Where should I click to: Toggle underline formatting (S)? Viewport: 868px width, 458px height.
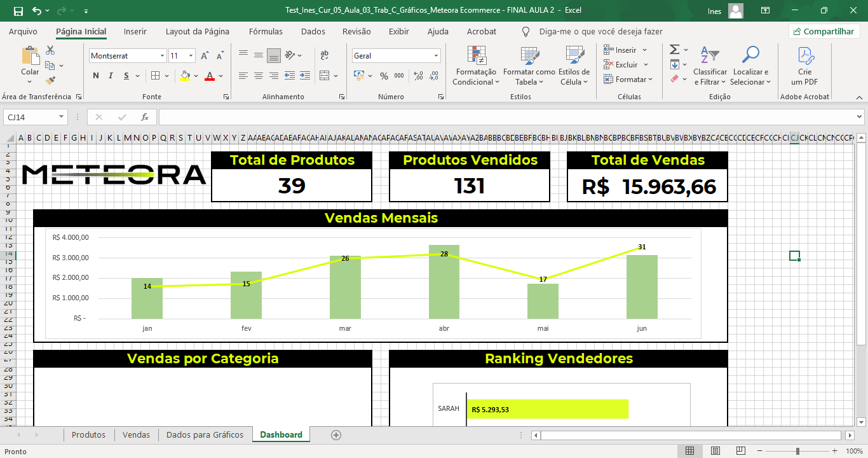[127, 76]
